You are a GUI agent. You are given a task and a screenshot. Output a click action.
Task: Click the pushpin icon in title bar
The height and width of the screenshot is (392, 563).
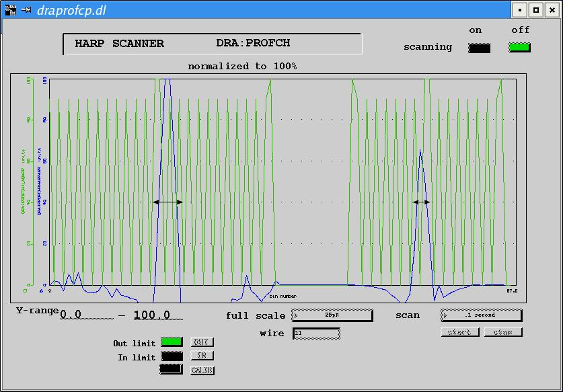(26, 10)
